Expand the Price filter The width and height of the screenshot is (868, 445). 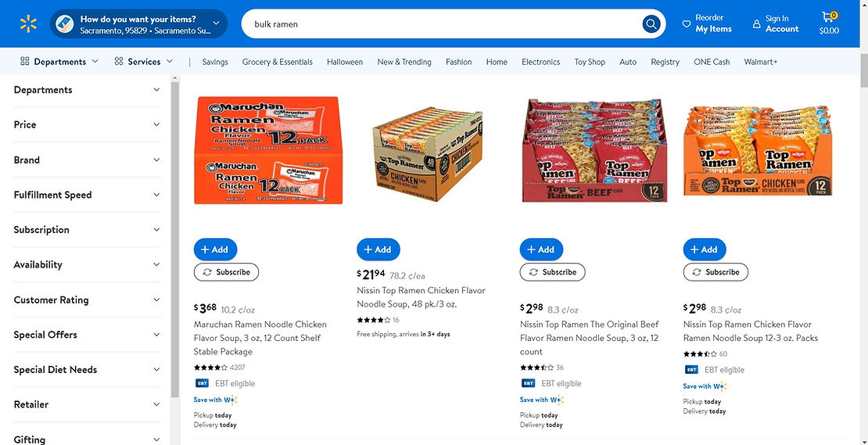pyautogui.click(x=86, y=125)
